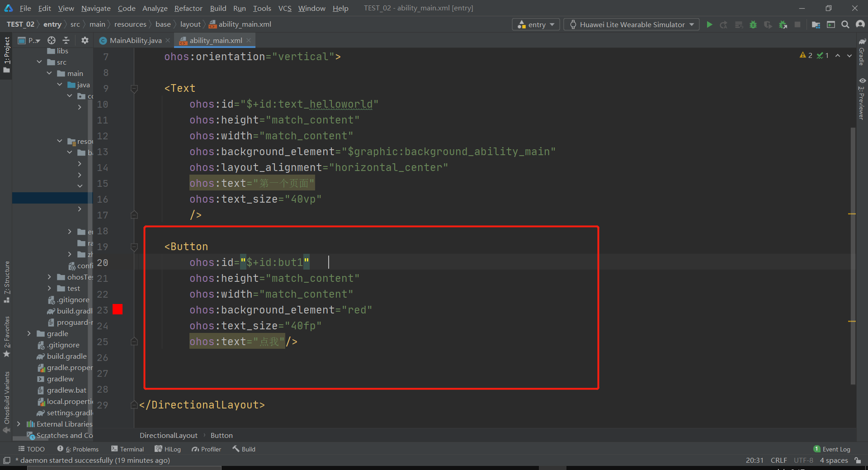The image size is (868, 470).
Task: Open the Build menu
Action: [218, 8]
